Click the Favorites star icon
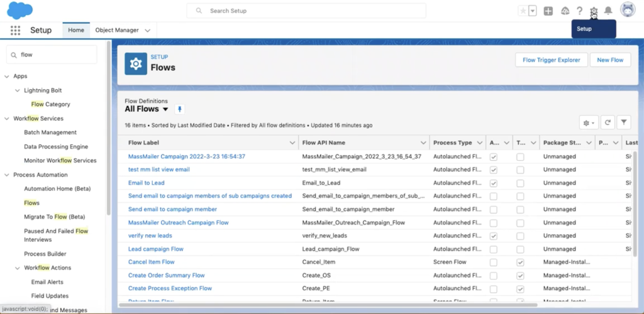The width and height of the screenshot is (644, 314). (523, 11)
